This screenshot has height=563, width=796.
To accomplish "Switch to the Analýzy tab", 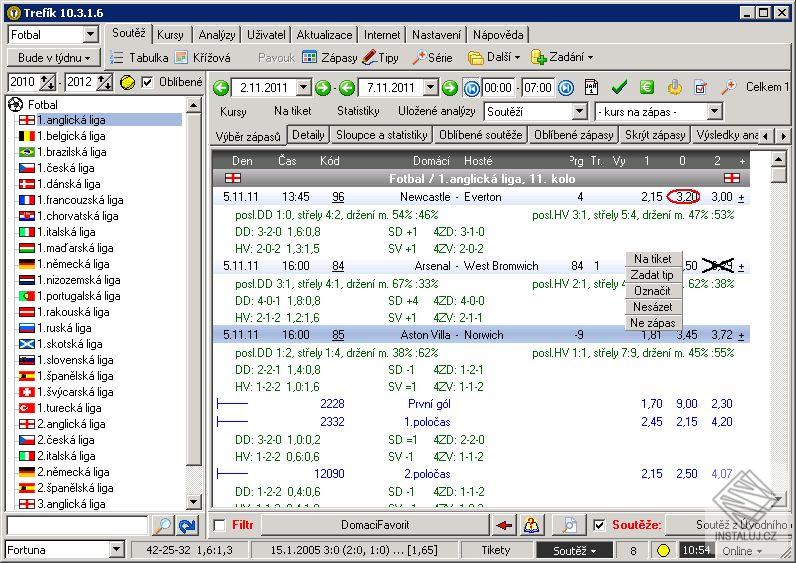I will point(217,34).
